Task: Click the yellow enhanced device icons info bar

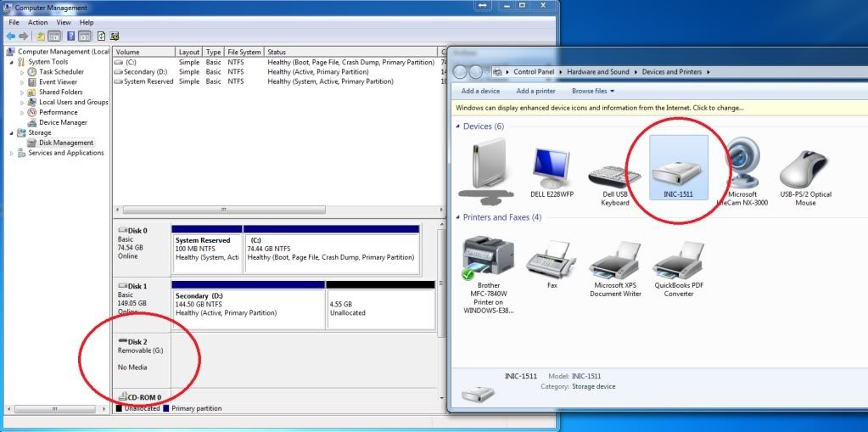Action: pos(600,109)
